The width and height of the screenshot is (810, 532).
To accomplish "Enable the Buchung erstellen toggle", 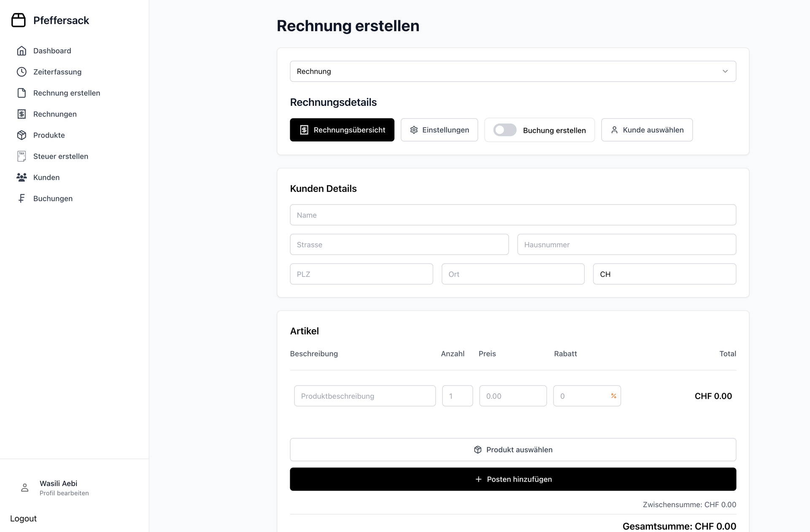I will click(505, 130).
